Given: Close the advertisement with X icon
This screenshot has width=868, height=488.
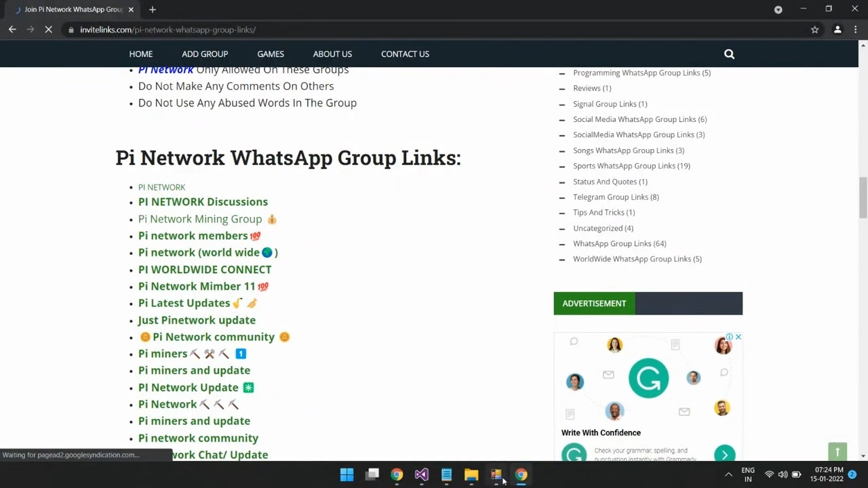Looking at the screenshot, I should (738, 337).
